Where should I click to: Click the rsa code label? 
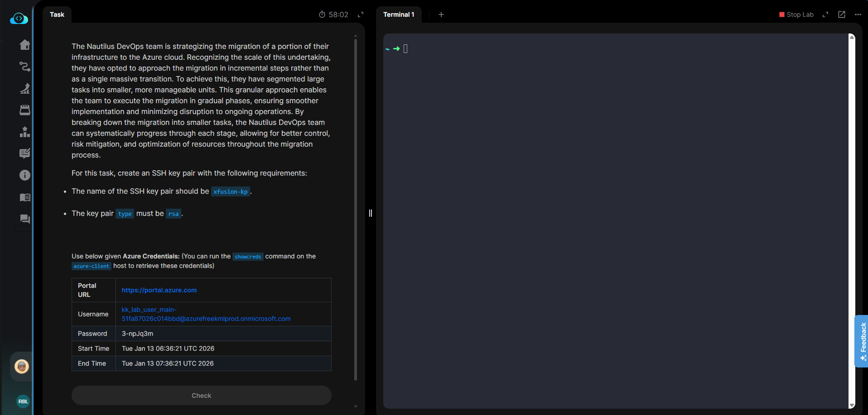pos(174,214)
